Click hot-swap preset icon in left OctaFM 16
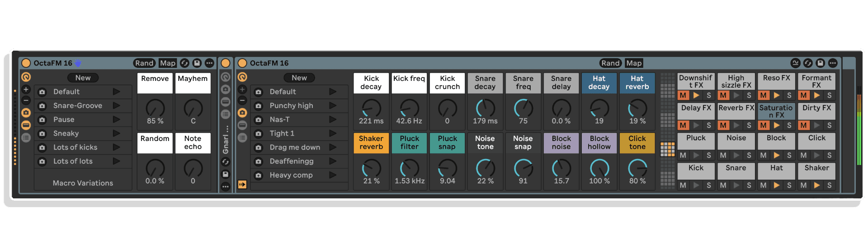Image resolution: width=868 pixels, height=249 pixels. coord(184,63)
